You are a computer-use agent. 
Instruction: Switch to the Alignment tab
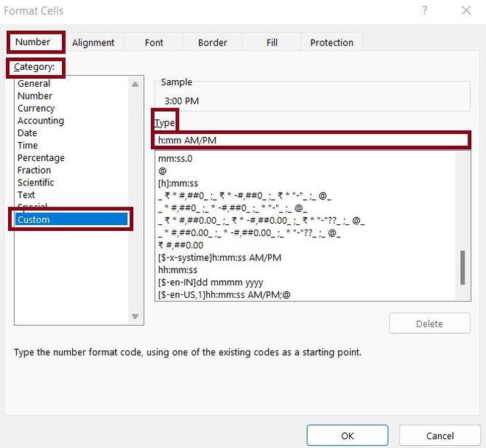pyautogui.click(x=94, y=43)
